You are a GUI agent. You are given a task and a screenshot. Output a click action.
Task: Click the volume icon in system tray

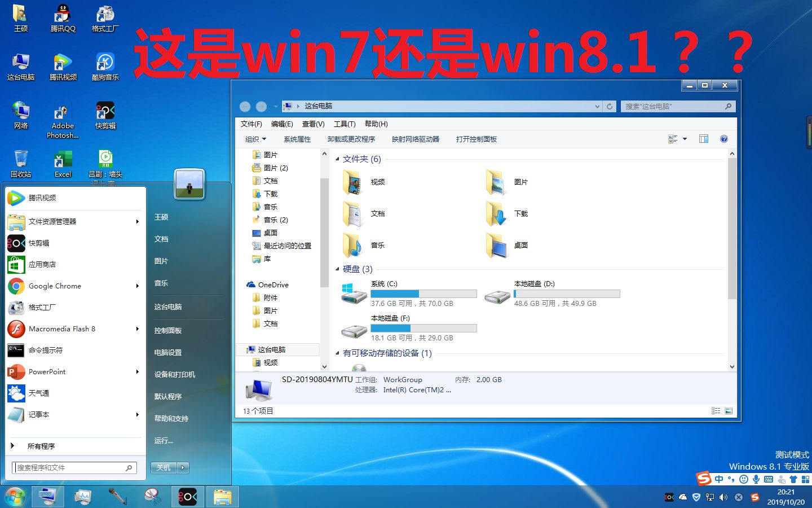click(x=723, y=497)
